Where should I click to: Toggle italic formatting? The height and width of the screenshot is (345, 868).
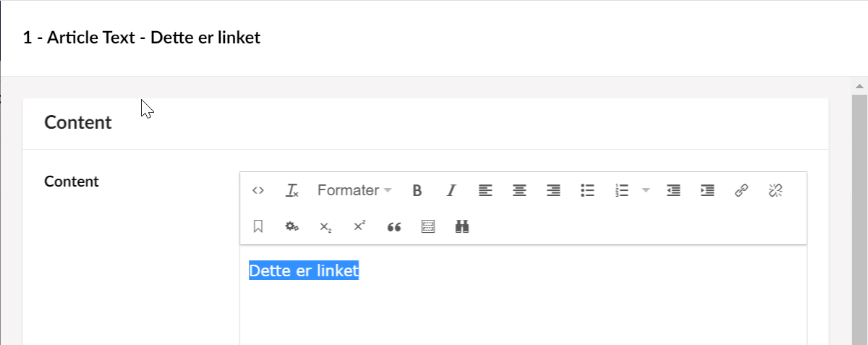(451, 191)
